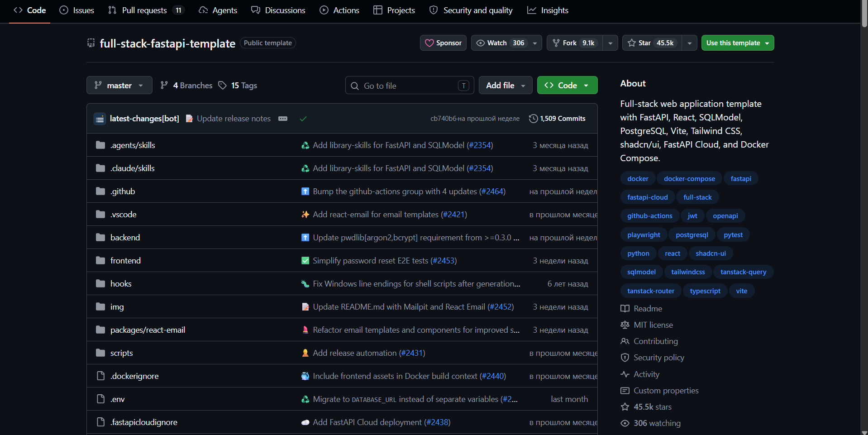Open the Issues tab
Screen dimensions: 868x435
(77, 10)
